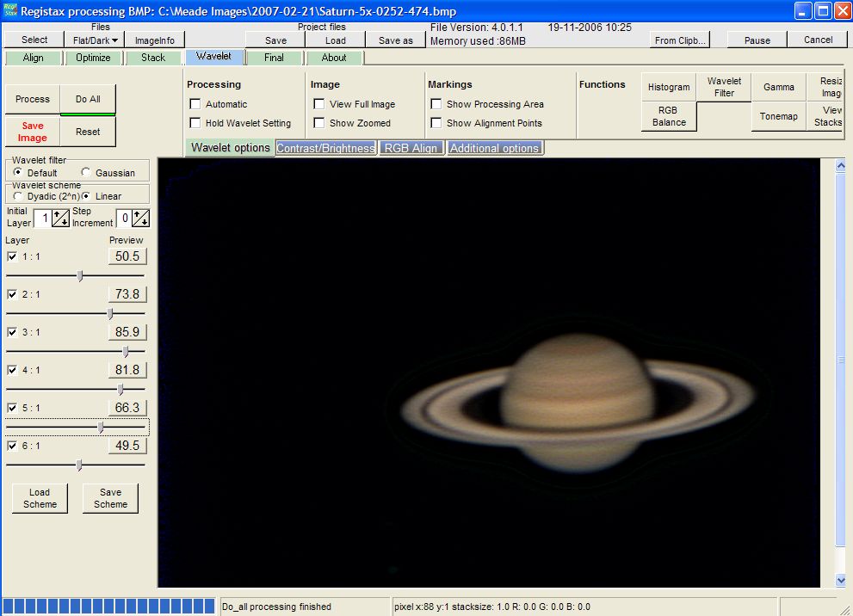Open the About tab
This screenshot has width=853, height=616.
[x=334, y=58]
